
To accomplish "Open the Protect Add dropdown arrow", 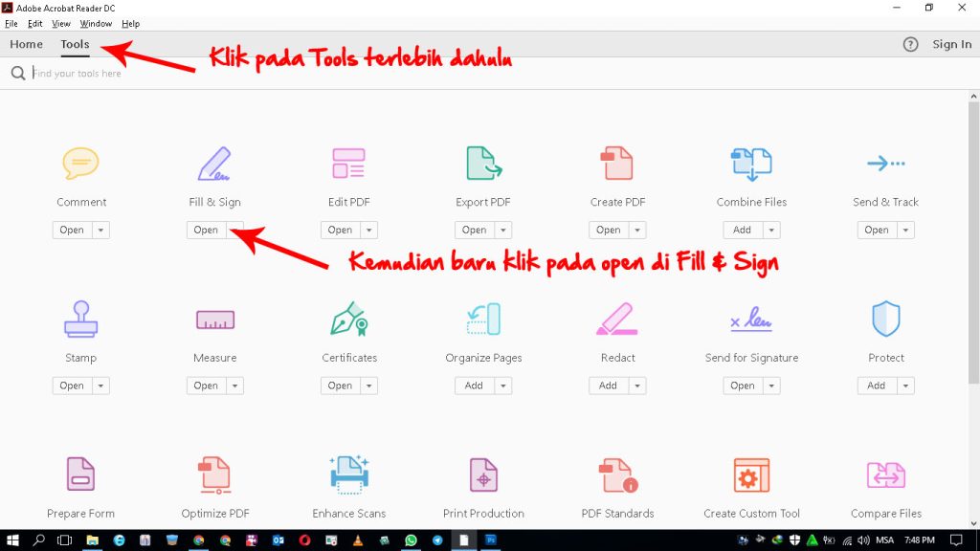I will click(905, 386).
